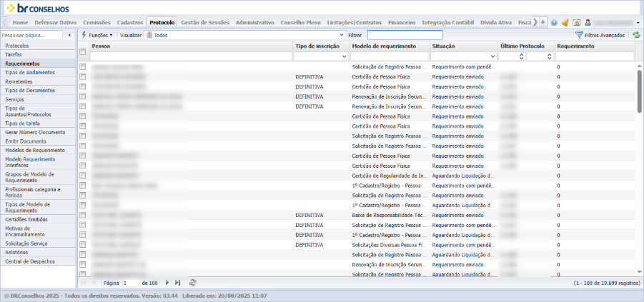Toggle the select-all checkbox in grid header

tap(82, 51)
